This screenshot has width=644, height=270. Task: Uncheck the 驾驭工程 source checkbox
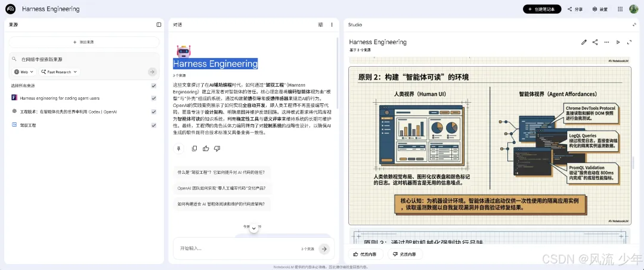pyautogui.click(x=154, y=125)
